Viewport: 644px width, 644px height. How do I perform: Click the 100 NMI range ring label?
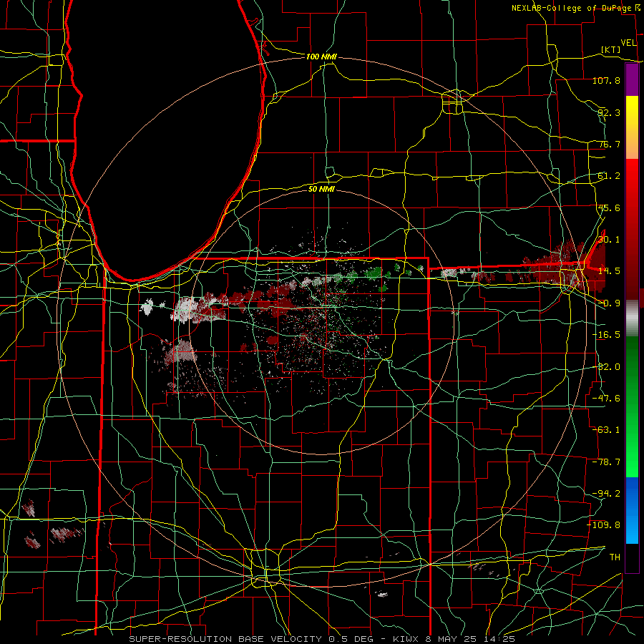coord(321,57)
